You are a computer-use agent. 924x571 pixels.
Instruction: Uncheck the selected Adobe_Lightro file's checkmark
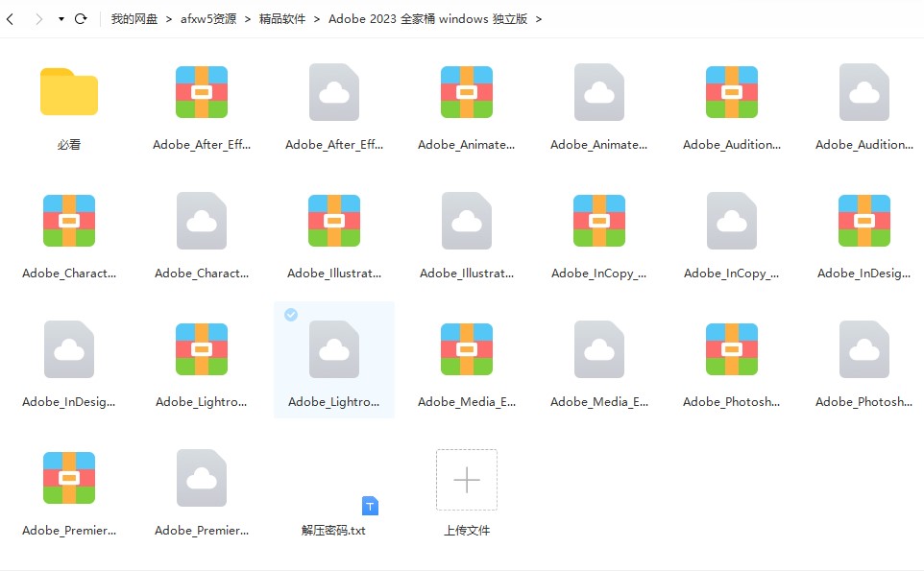coord(291,315)
